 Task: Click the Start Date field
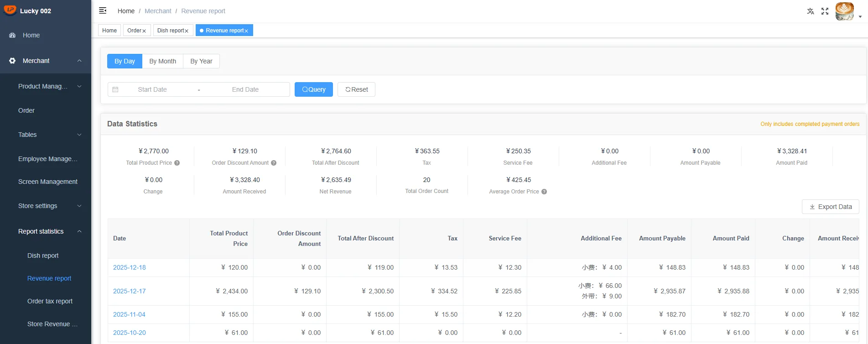pyautogui.click(x=152, y=89)
